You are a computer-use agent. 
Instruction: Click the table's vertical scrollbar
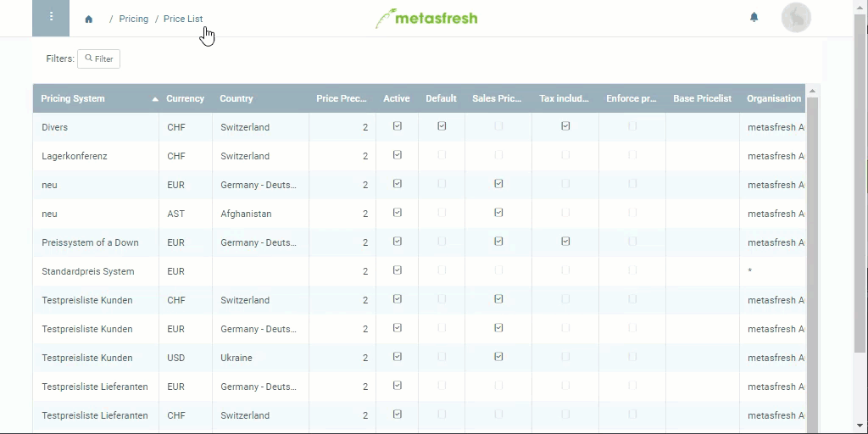[812, 265]
